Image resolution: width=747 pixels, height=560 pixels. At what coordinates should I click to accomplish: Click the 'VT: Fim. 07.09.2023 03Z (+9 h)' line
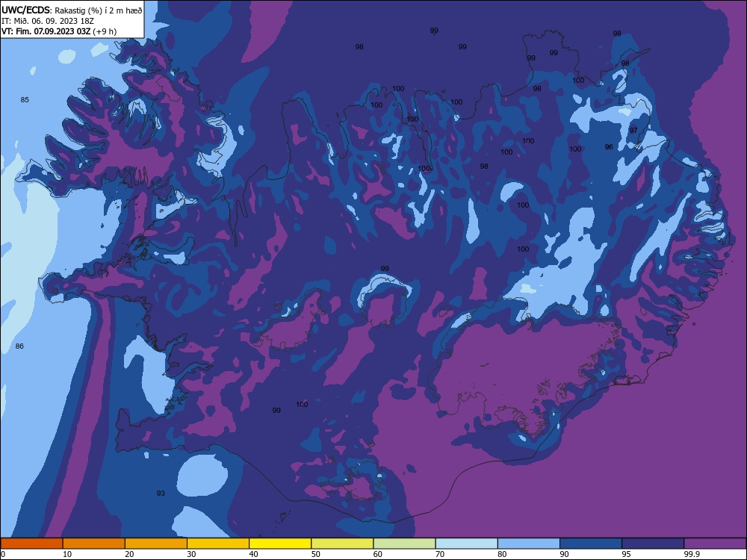click(59, 31)
